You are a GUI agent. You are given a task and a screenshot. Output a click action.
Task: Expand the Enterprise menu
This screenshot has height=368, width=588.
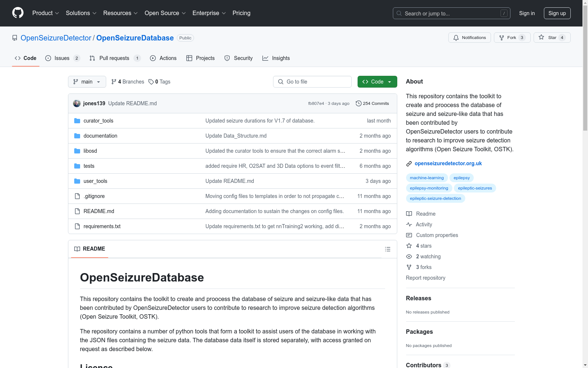coord(209,13)
